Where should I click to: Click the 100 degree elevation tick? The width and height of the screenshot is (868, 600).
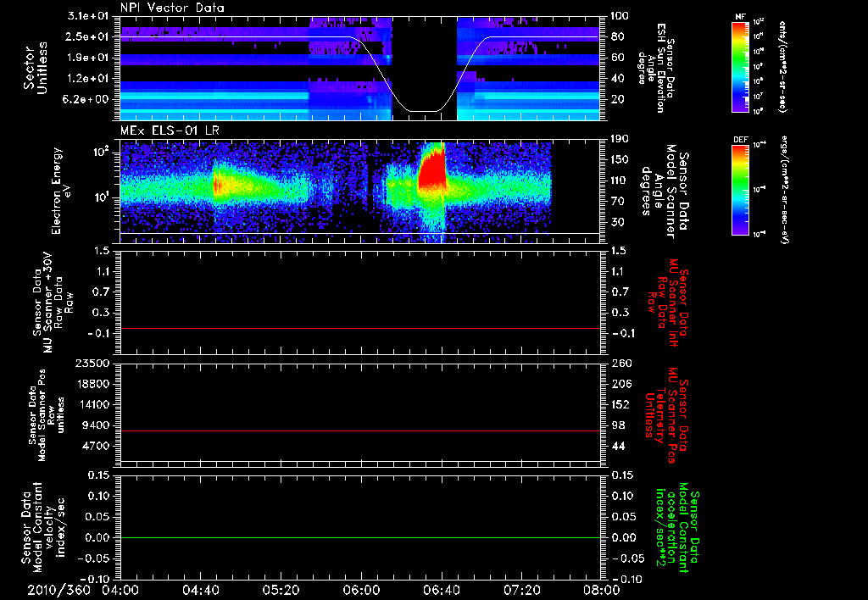pos(620,16)
